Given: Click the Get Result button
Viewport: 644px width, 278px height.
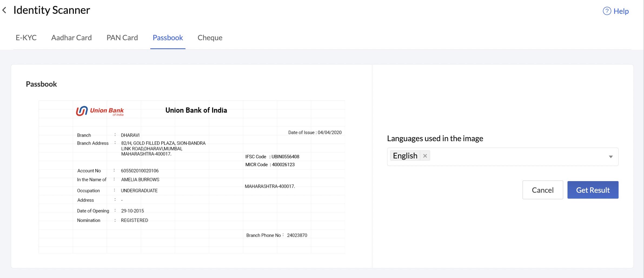Looking at the screenshot, I should 593,190.
